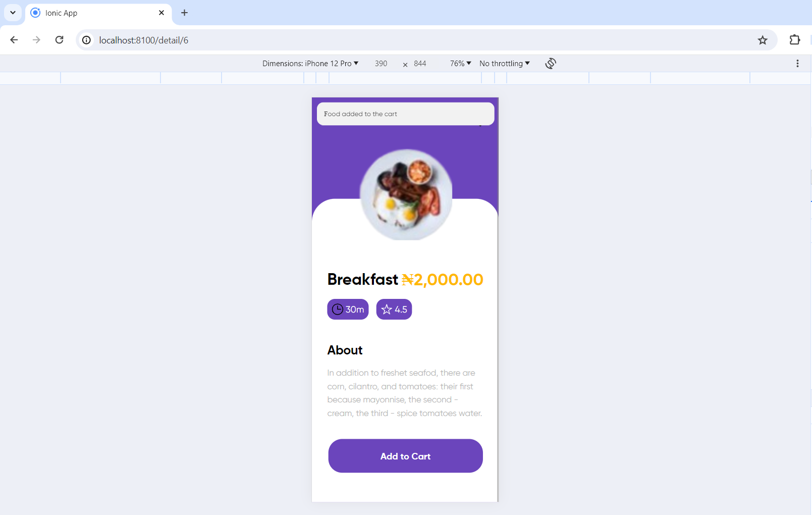
Task: Click the breakfast plate image
Action: (406, 194)
